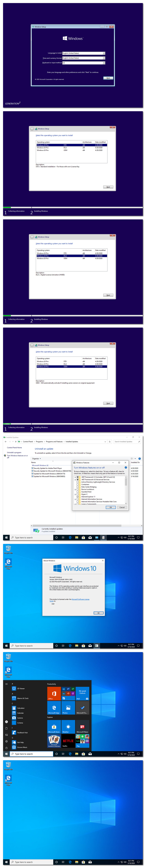Open the Time and currency format dropdown
Viewport: 146px width, 868px height.
[84, 58]
